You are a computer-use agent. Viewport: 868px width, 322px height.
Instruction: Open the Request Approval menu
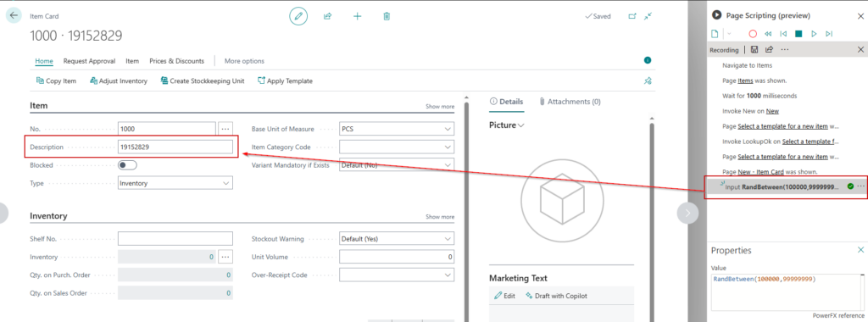89,61
